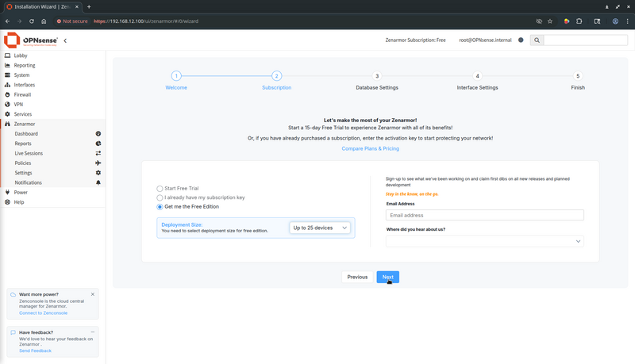Go back in the browser
This screenshot has width=635, height=364.
click(7, 21)
